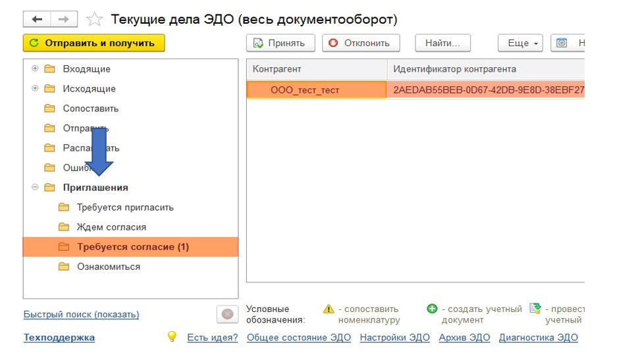Select the Требуется пригласить folder
Viewport: 636px width, 364px height.
125,207
